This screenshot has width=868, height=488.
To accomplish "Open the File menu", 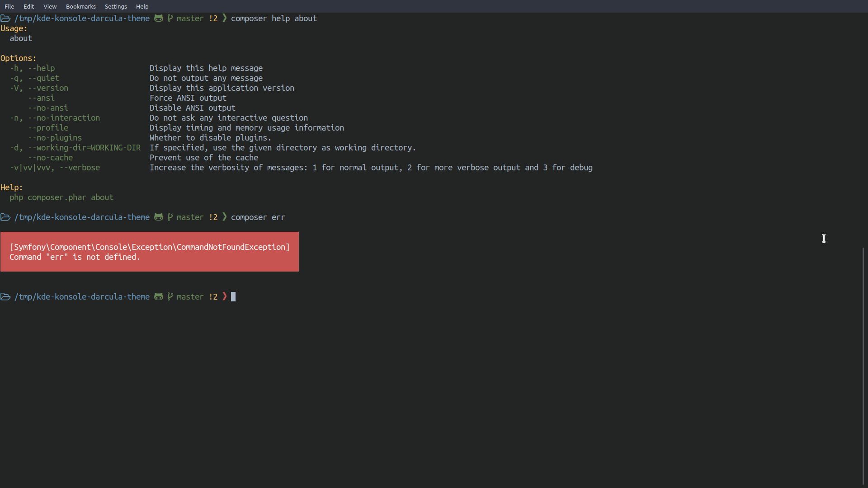I will tap(9, 6).
